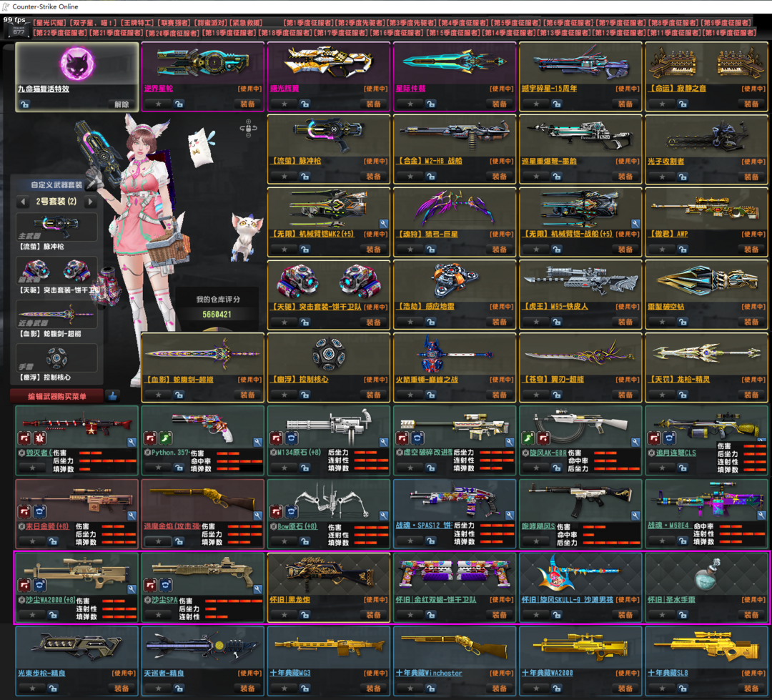Open the 十年典藏Winchester name link
The height and width of the screenshot is (700, 772).
click(429, 673)
